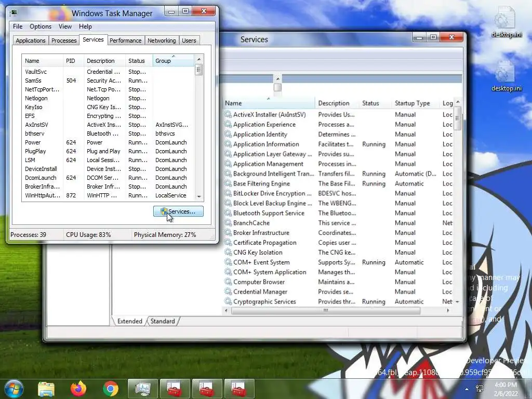Select the VaultSvc service row
This screenshot has width=532, height=399.
(x=108, y=72)
